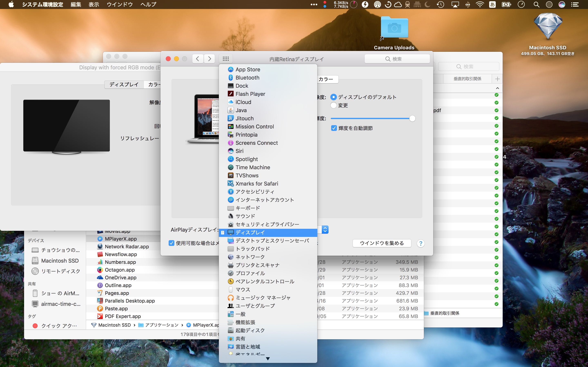Open the Wi-Fi status menu bar icon
This screenshot has height=367, width=588.
pos(480,4)
